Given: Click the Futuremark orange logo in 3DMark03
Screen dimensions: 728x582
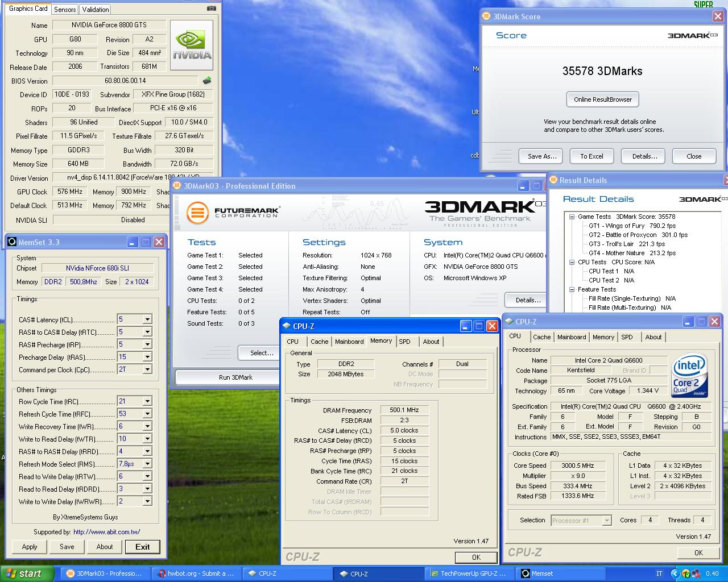Looking at the screenshot, I should point(198,213).
